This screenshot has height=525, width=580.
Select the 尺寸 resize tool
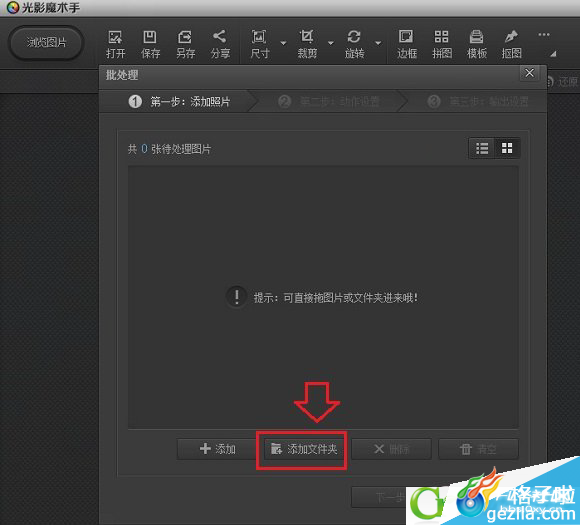click(x=259, y=44)
